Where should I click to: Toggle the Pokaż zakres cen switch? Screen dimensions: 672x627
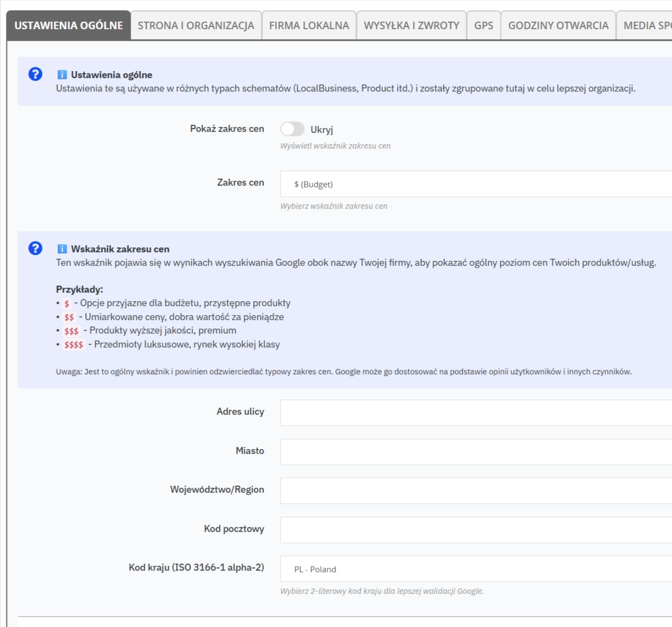[292, 129]
